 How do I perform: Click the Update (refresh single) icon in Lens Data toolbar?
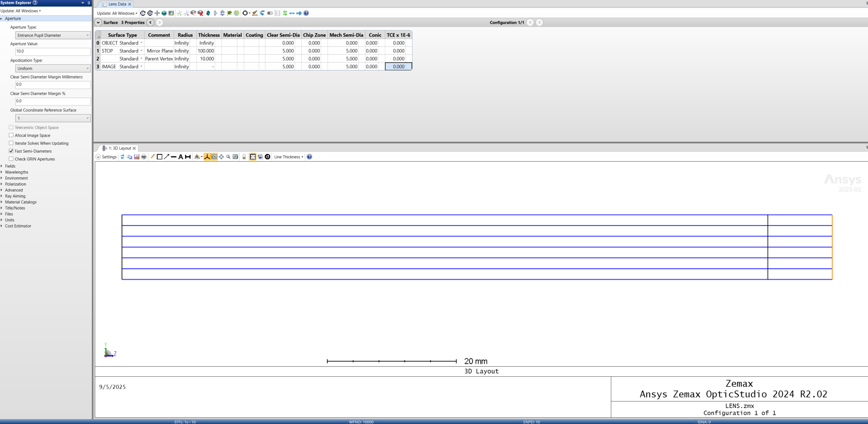(143, 13)
